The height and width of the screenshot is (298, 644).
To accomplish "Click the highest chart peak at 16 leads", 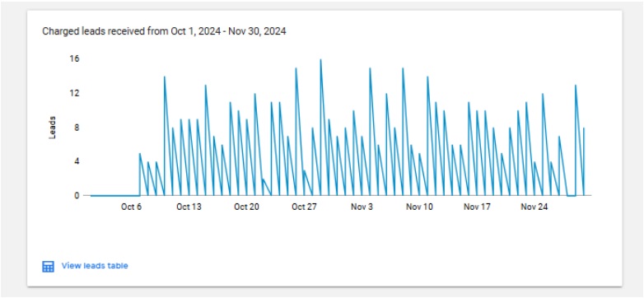I will click(321, 60).
